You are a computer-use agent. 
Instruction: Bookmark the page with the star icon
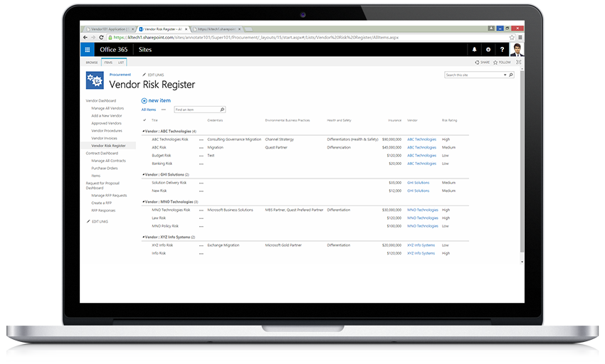[512, 38]
